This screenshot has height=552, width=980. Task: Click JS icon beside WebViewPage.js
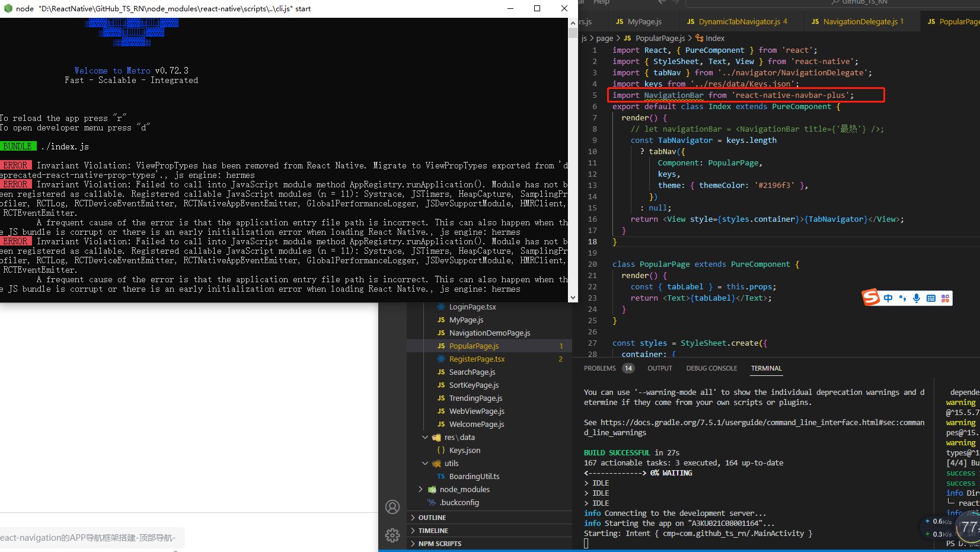[x=441, y=411]
